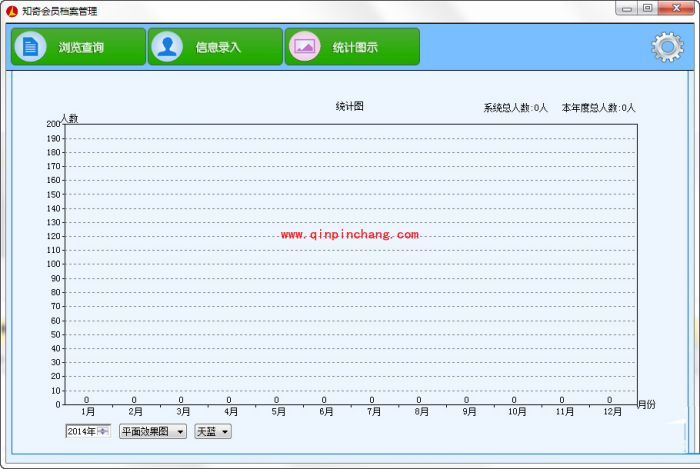Screen dimensions: 700x469
Task: Open the 平面效果图 chart style dropdown
Action: (x=153, y=432)
